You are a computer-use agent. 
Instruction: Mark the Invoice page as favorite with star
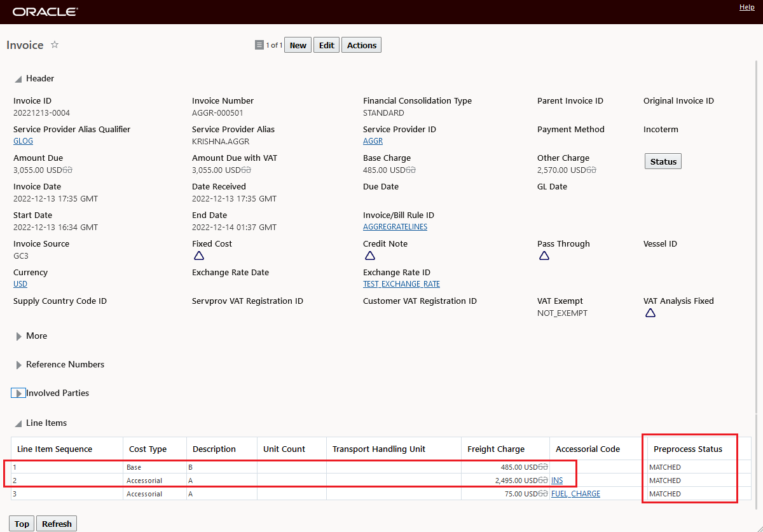(55, 45)
